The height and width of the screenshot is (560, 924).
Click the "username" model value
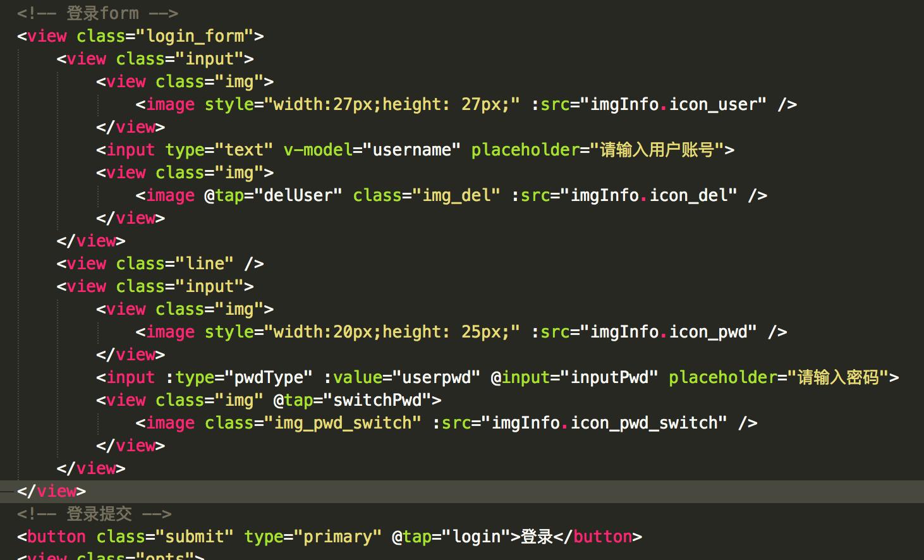click(x=412, y=150)
